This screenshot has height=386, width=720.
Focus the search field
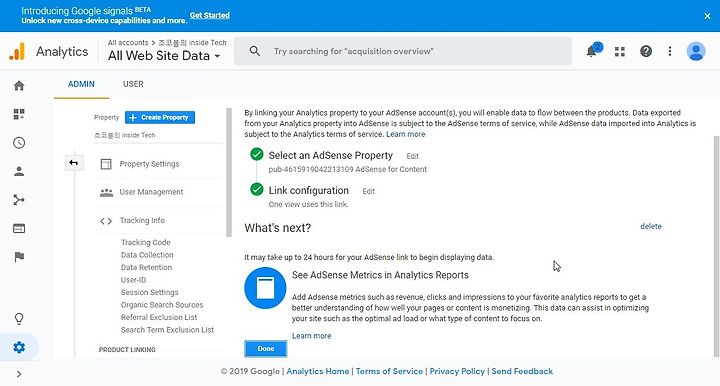pos(403,51)
